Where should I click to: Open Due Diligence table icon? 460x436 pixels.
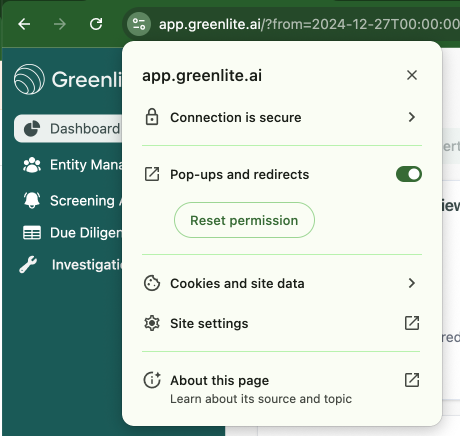(32, 233)
